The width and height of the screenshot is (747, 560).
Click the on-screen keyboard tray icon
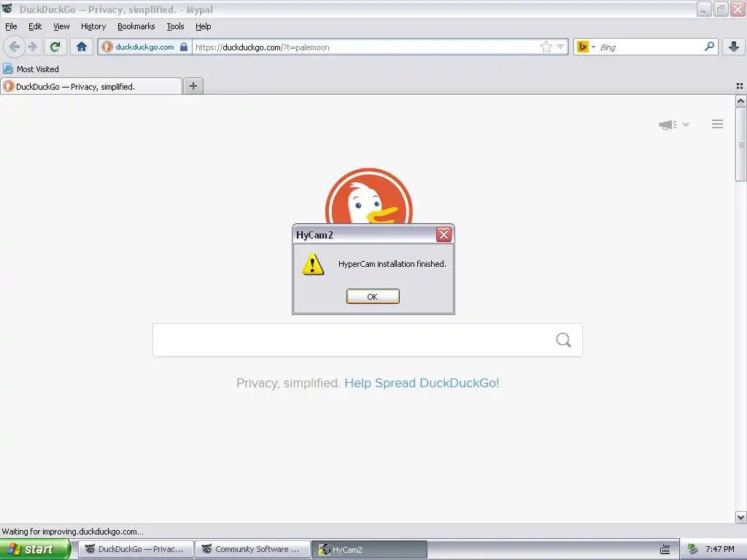pos(665,550)
